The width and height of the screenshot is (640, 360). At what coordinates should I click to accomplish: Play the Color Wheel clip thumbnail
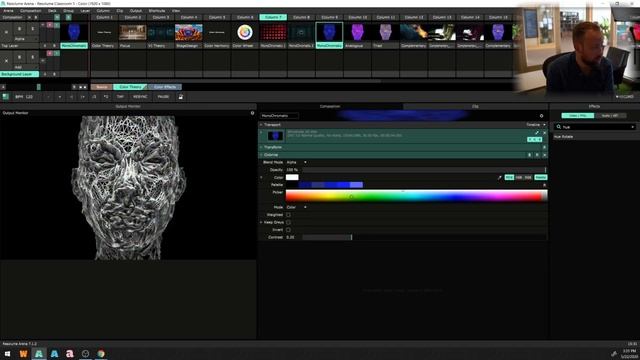coord(245,32)
